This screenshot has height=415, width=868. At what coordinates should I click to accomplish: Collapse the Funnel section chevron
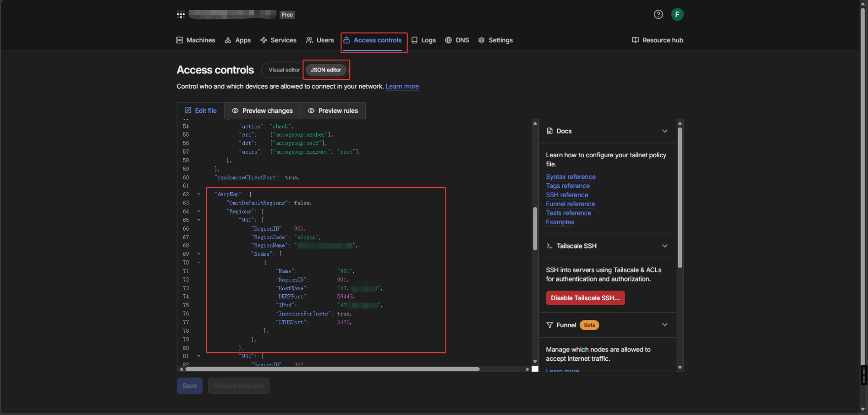pos(664,325)
